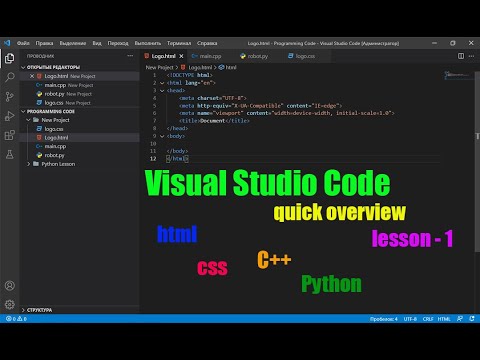Fold the body tag on line 9
Image resolution: width=480 pixels, height=360 pixels.
(x=162, y=136)
